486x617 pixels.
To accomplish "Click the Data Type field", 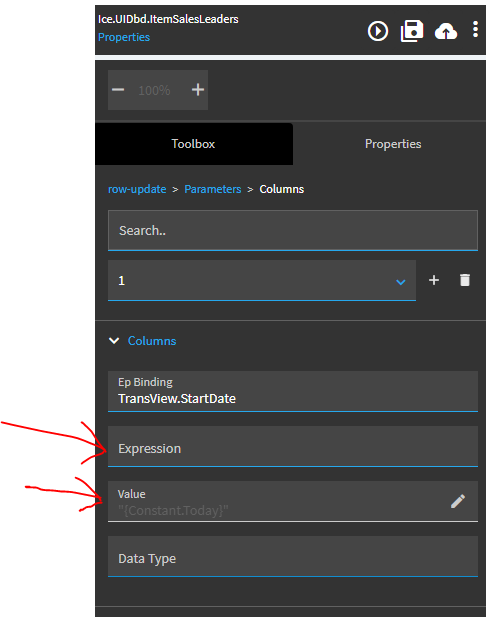I will pyautogui.click(x=293, y=557).
